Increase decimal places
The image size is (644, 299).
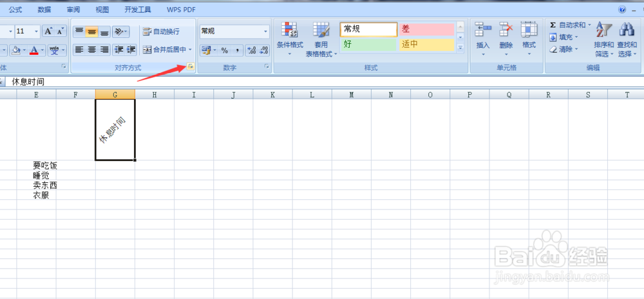[x=251, y=50]
